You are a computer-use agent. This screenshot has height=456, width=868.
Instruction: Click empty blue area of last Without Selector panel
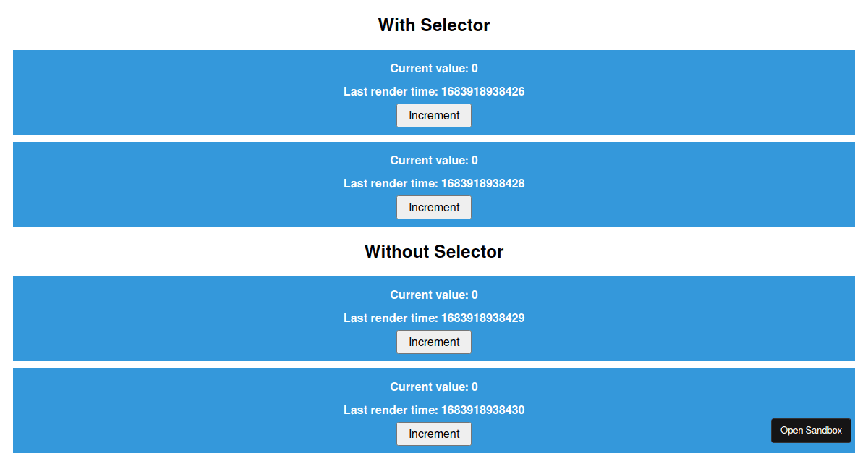click(145, 411)
